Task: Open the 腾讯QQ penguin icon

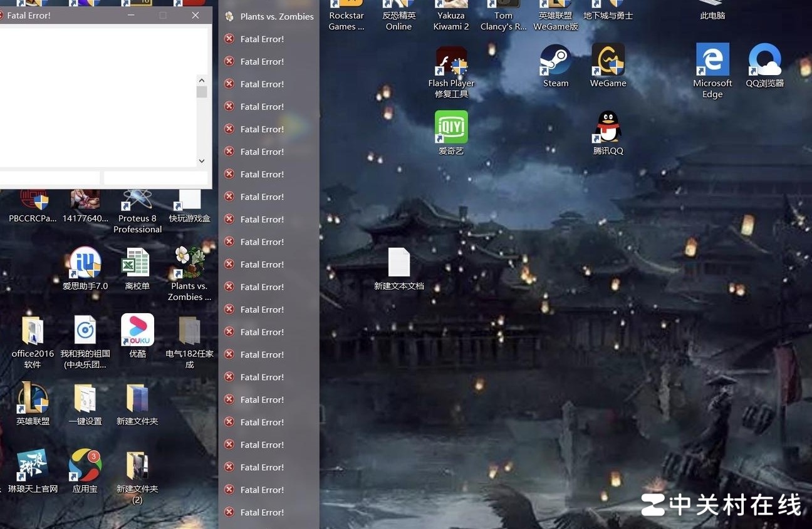Action: click(608, 128)
